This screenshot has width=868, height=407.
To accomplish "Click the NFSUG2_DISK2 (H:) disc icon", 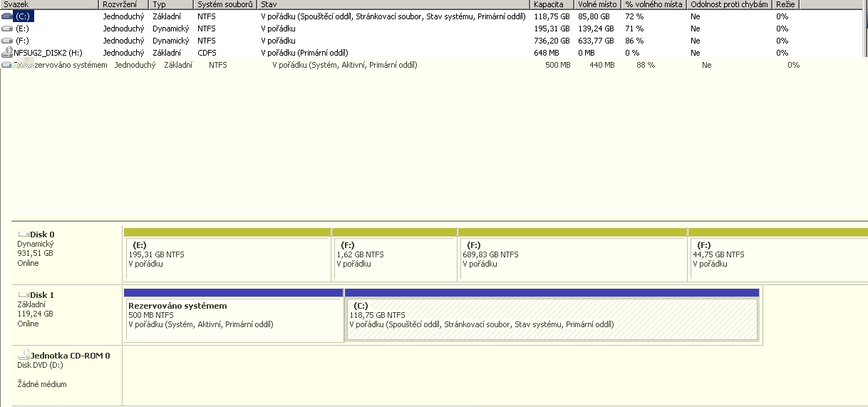I will tap(7, 52).
